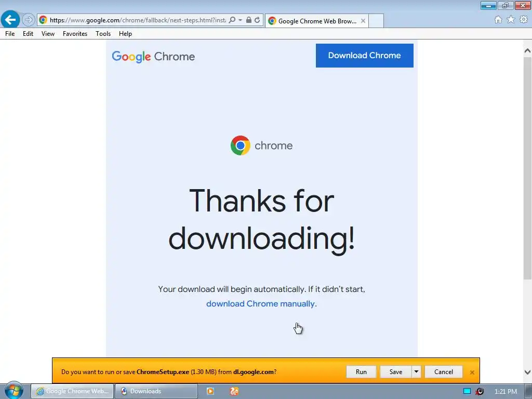The image size is (532, 399).
Task: Open the Tools menu
Action: click(x=103, y=34)
